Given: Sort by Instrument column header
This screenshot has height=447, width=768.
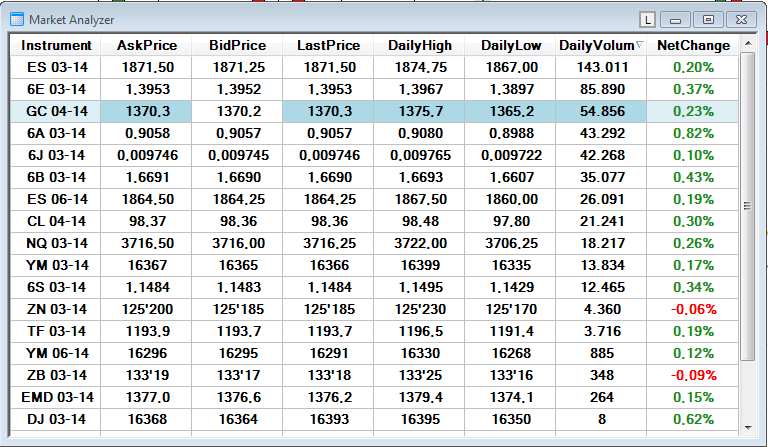Looking at the screenshot, I should pyautogui.click(x=56, y=46).
